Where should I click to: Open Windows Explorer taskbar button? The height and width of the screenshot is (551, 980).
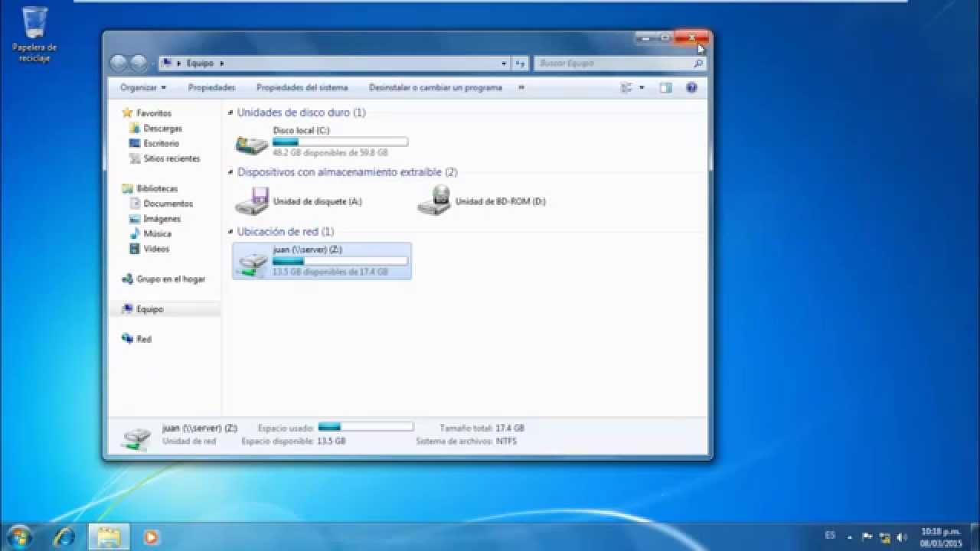click(x=107, y=536)
